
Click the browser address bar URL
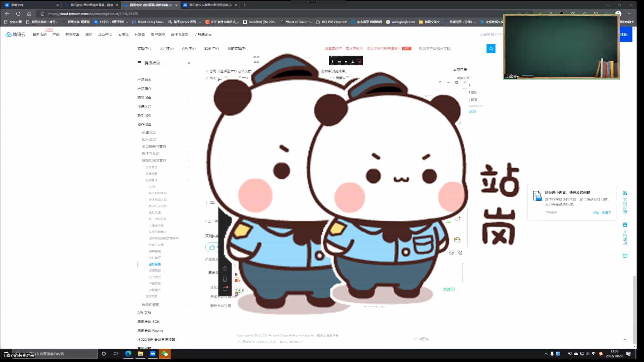point(93,14)
